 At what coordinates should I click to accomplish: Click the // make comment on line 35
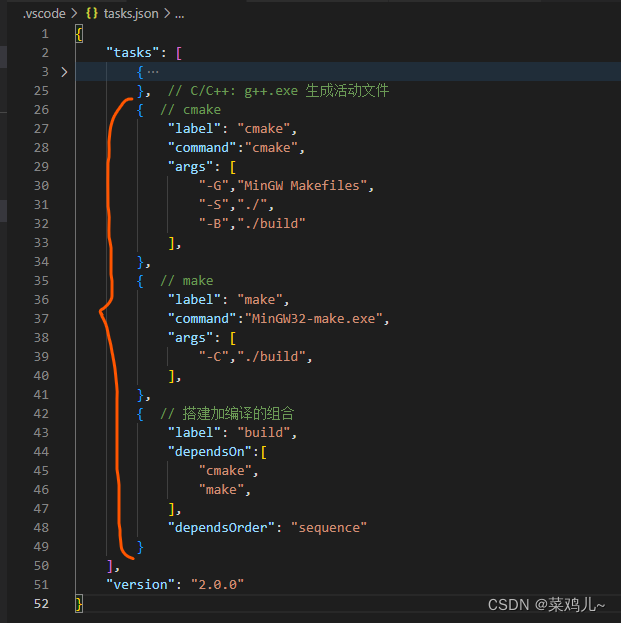click(187, 281)
